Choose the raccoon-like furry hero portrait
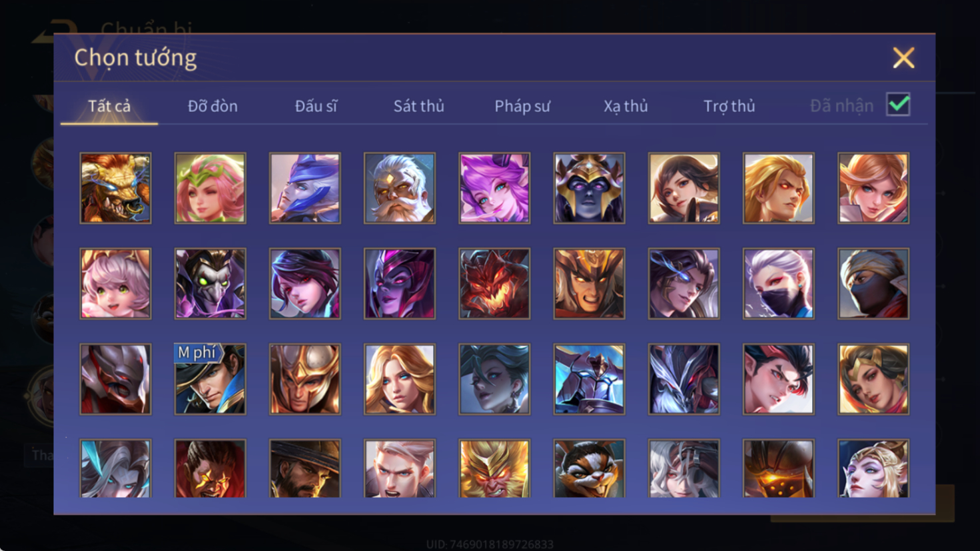Viewport: 980px width, 551px height. [589, 468]
